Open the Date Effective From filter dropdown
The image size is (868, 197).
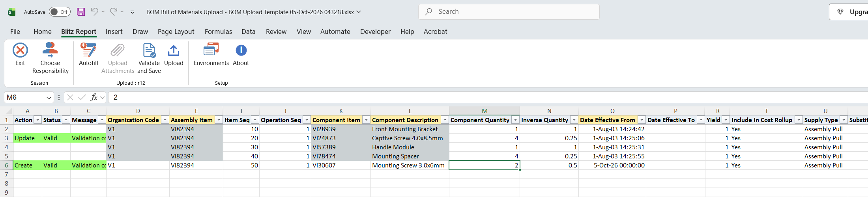pyautogui.click(x=642, y=120)
